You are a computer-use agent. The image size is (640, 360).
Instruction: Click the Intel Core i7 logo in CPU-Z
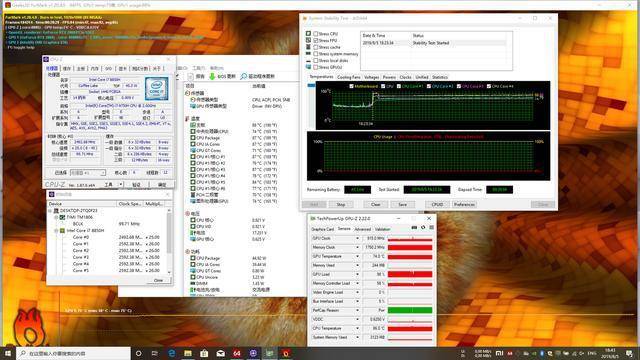point(157,88)
